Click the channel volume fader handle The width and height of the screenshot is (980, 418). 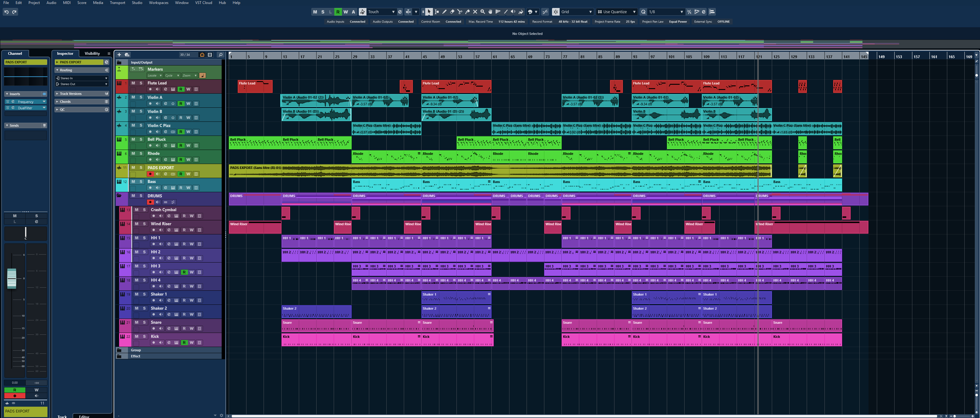coord(12,278)
